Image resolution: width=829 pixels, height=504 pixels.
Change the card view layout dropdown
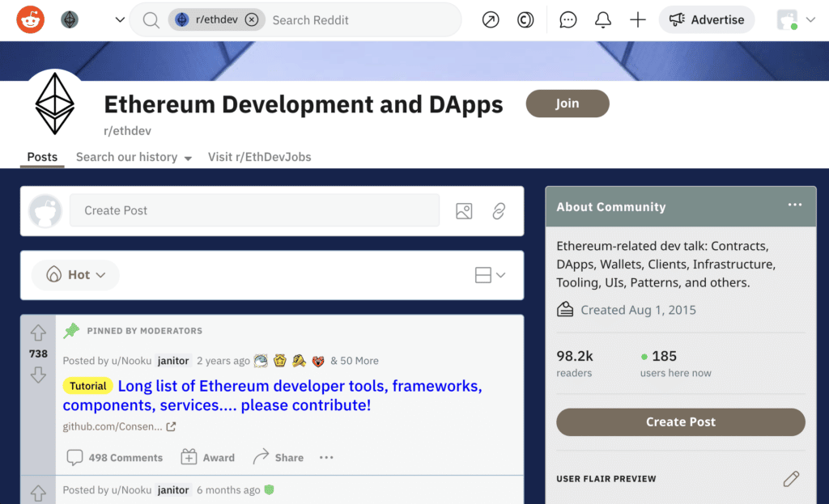coord(490,275)
